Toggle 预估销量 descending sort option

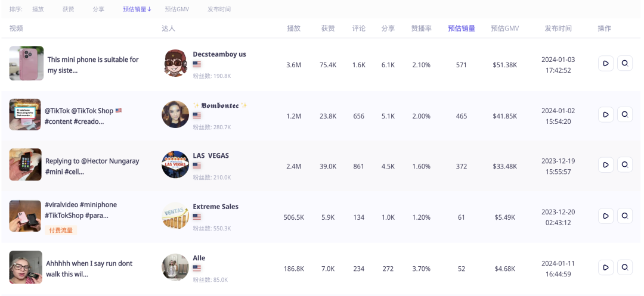point(137,10)
